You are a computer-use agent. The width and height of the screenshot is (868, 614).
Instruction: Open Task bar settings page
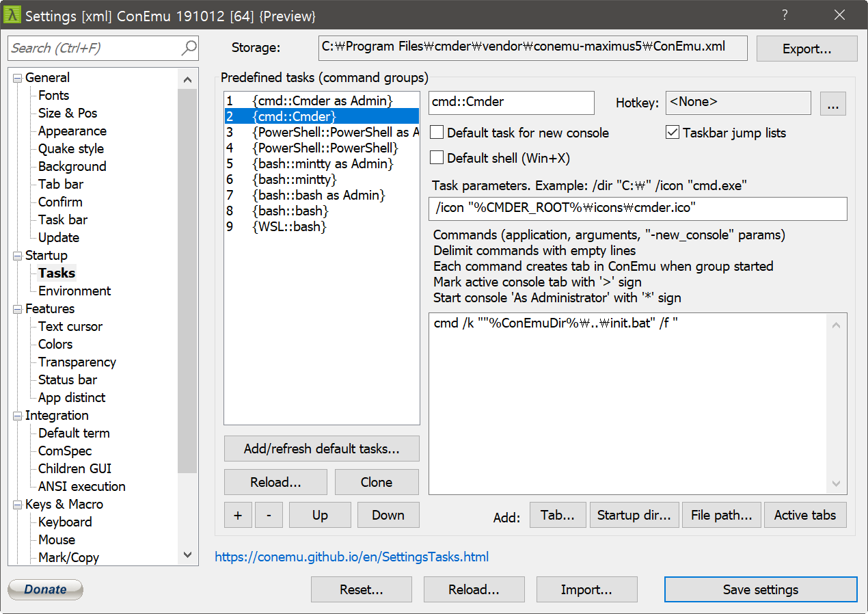coord(63,219)
